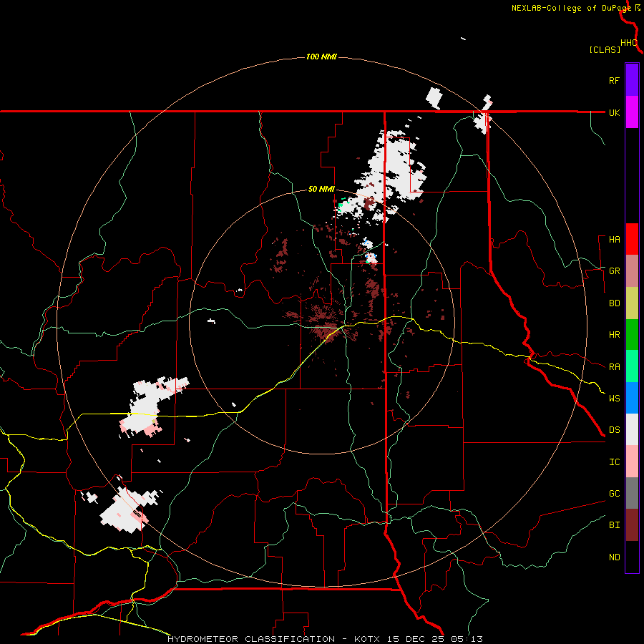Click the HR legend label
The image size is (644, 644).
[615, 335]
